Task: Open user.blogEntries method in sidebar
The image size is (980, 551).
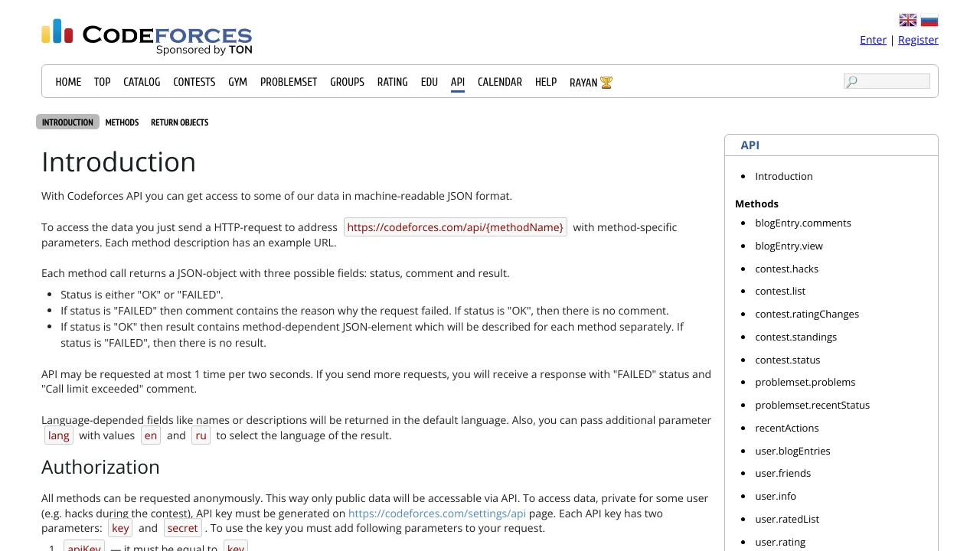Action: click(792, 451)
